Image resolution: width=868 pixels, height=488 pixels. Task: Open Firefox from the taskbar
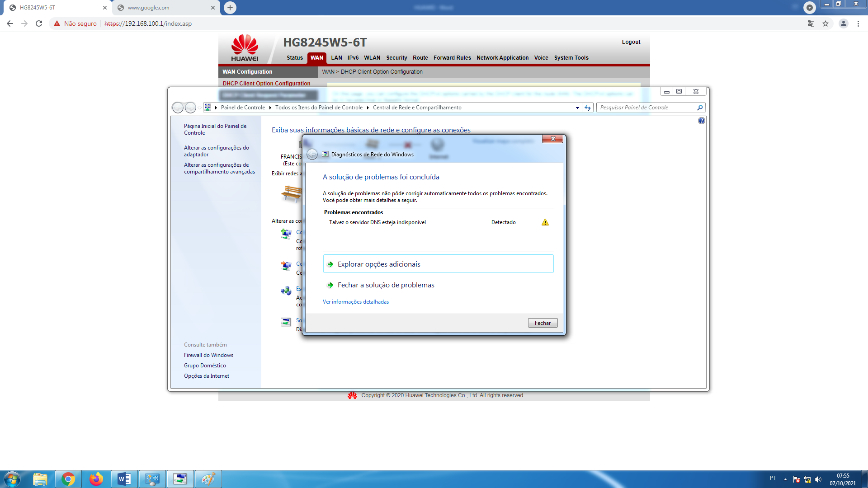pos(96,479)
